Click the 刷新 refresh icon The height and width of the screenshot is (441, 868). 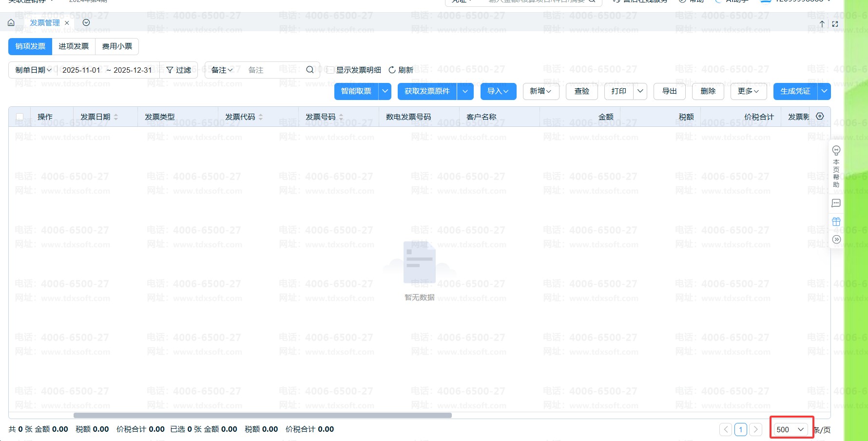(392, 70)
